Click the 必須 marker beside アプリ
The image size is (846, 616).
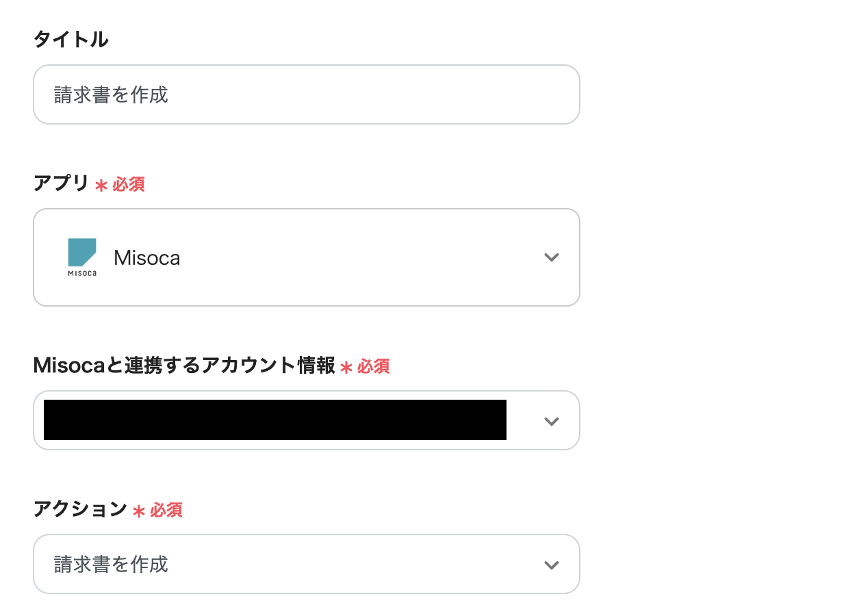tap(129, 184)
